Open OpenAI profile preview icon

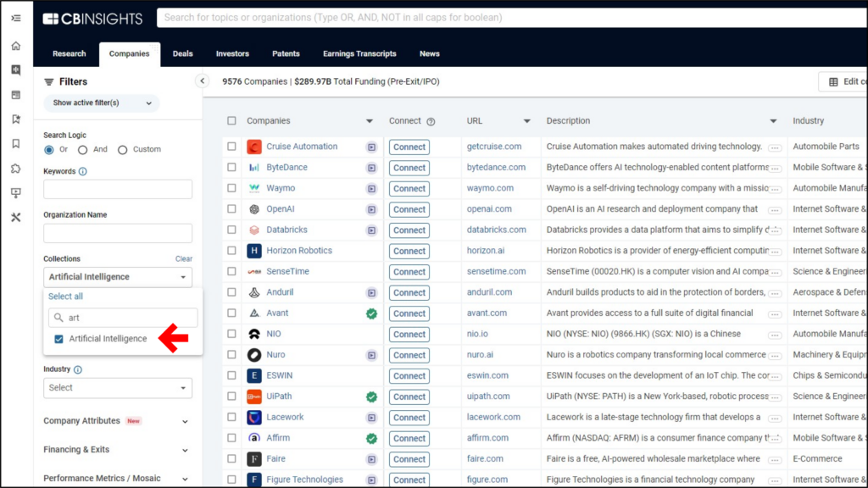click(371, 210)
